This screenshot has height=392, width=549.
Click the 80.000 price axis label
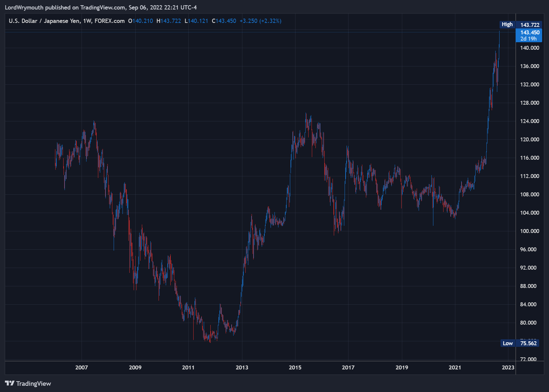click(528, 323)
